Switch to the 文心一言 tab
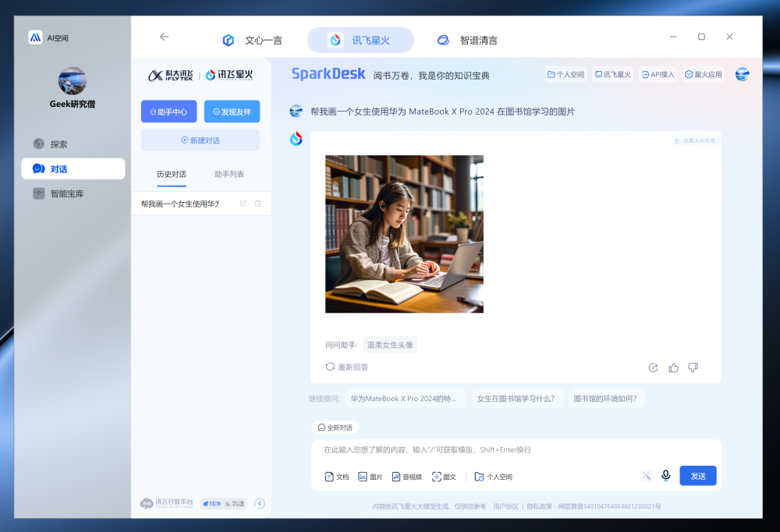Viewport: 780px width, 532px height. pyautogui.click(x=252, y=41)
